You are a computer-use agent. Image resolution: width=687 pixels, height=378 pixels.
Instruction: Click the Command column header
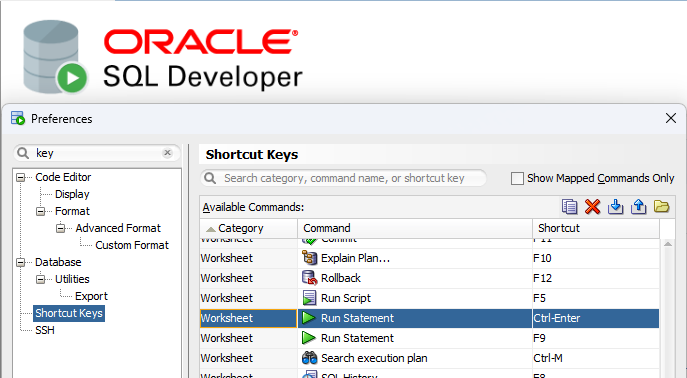(415, 228)
